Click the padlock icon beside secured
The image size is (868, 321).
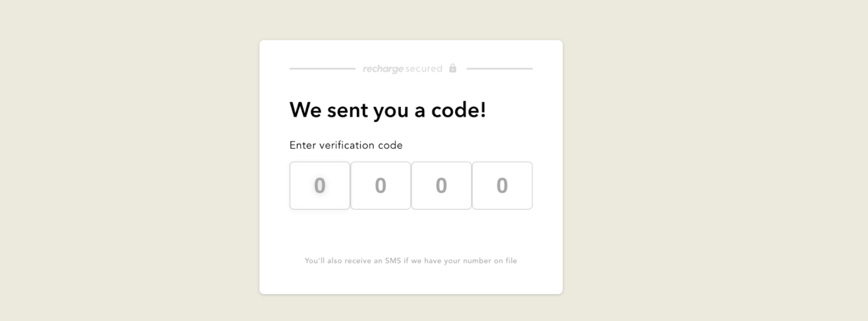[x=452, y=68]
